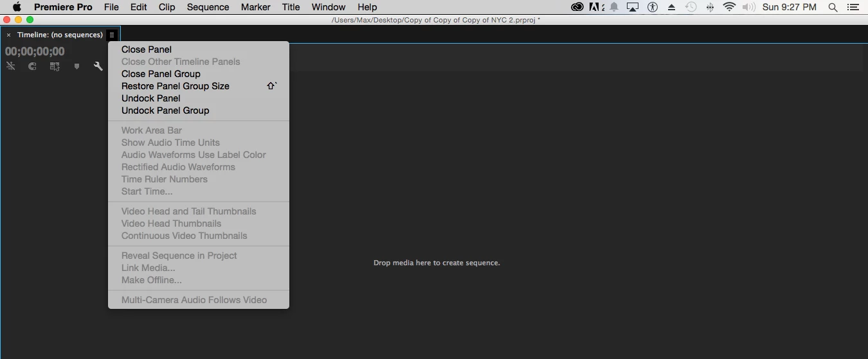Click 'Drop media here to create sequence' text

(x=437, y=263)
